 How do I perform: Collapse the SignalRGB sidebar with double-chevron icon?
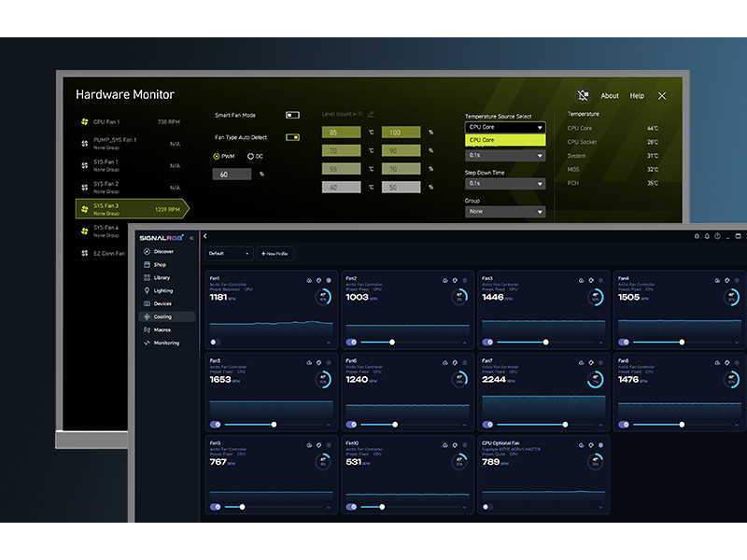191,238
